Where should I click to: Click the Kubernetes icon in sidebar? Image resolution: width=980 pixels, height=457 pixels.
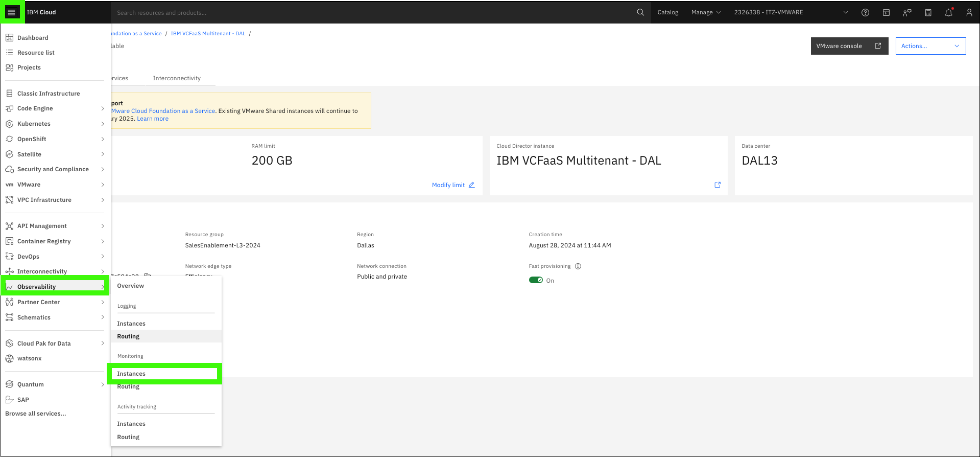(x=9, y=124)
